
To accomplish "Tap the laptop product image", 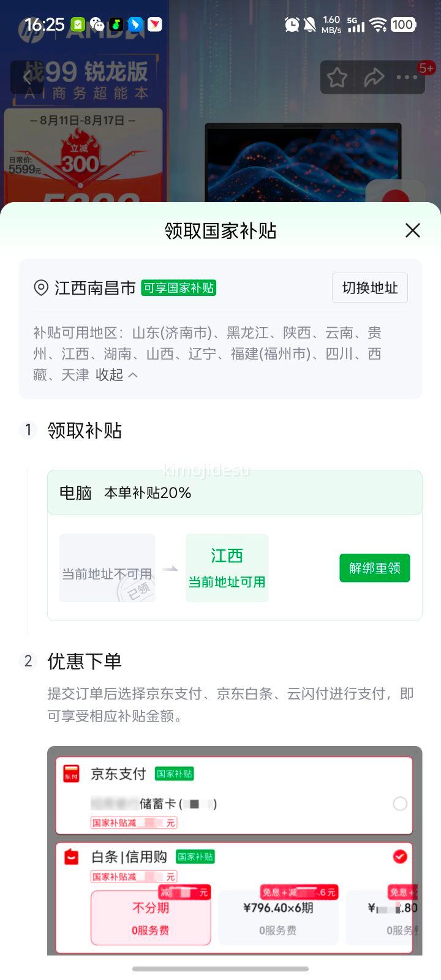I will coord(303,163).
